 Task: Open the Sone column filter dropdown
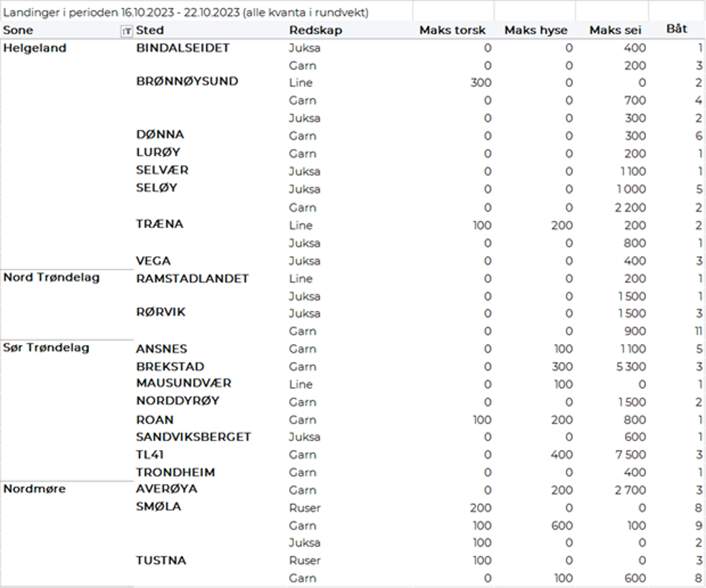click(x=127, y=31)
